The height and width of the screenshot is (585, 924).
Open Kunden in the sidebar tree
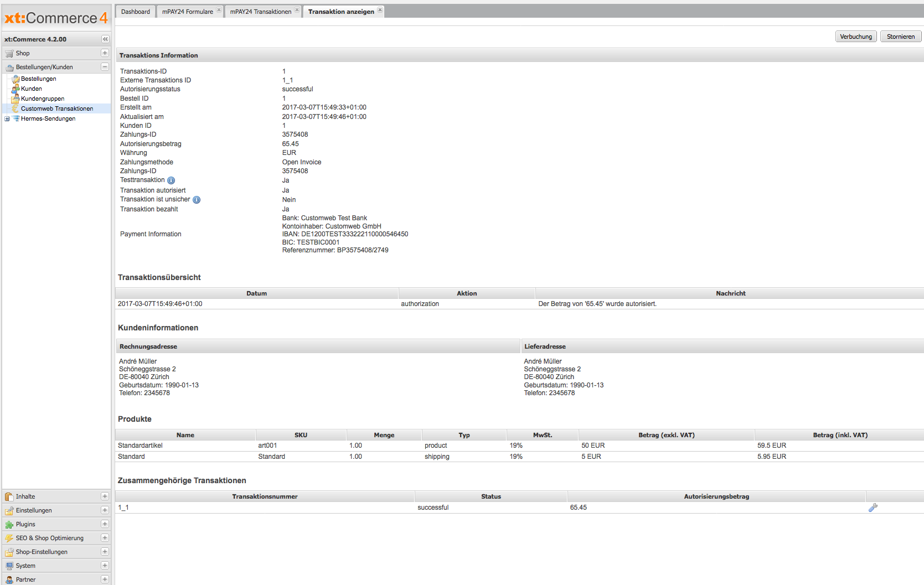(31, 89)
